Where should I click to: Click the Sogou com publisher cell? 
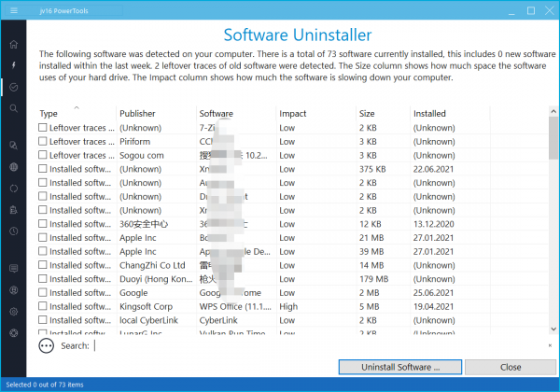[142, 155]
